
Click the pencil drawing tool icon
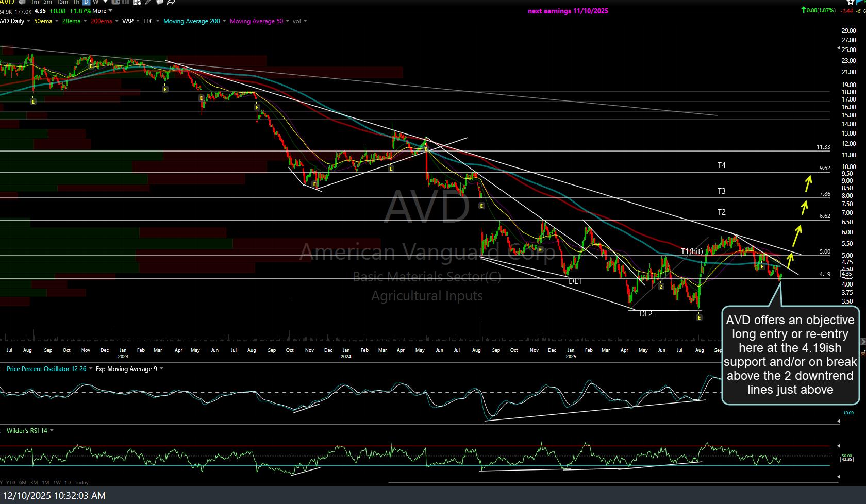coord(148,2)
